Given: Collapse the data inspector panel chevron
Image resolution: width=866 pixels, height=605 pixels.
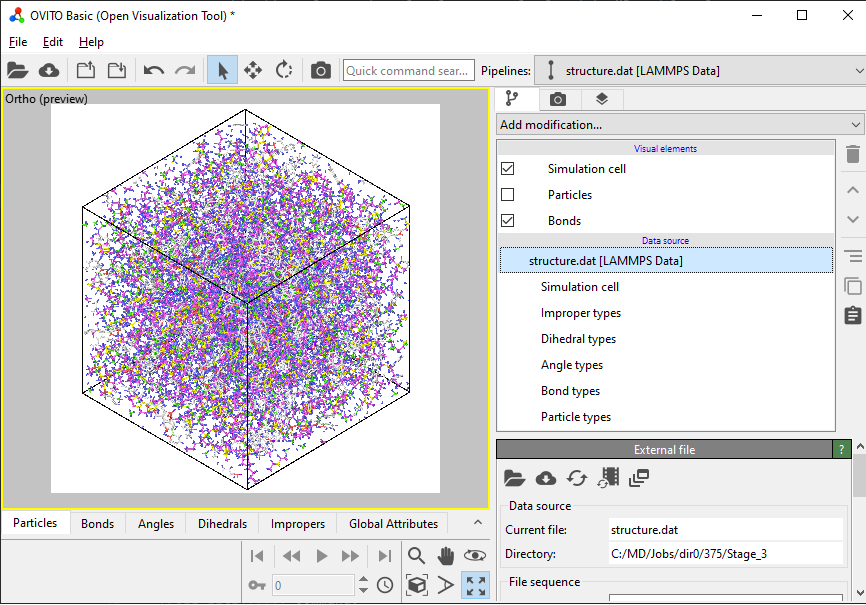Looking at the screenshot, I should [x=478, y=522].
